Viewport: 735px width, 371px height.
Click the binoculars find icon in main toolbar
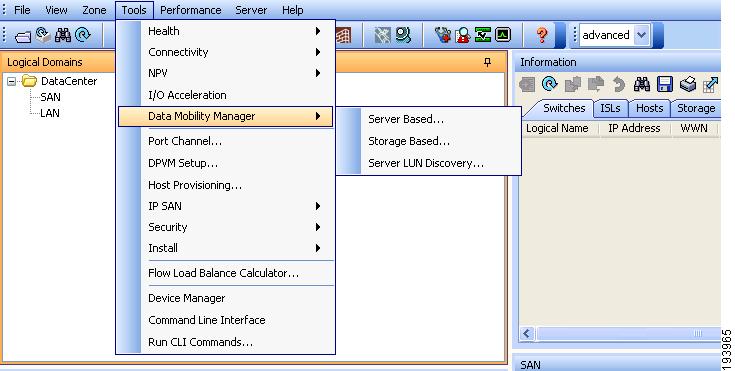click(x=63, y=35)
